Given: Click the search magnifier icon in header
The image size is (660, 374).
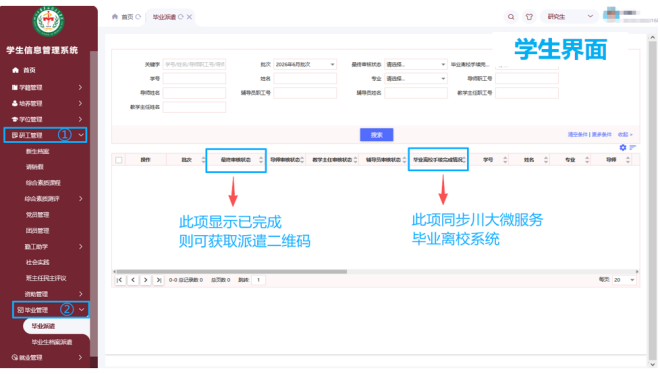Looking at the screenshot, I should pyautogui.click(x=511, y=17).
